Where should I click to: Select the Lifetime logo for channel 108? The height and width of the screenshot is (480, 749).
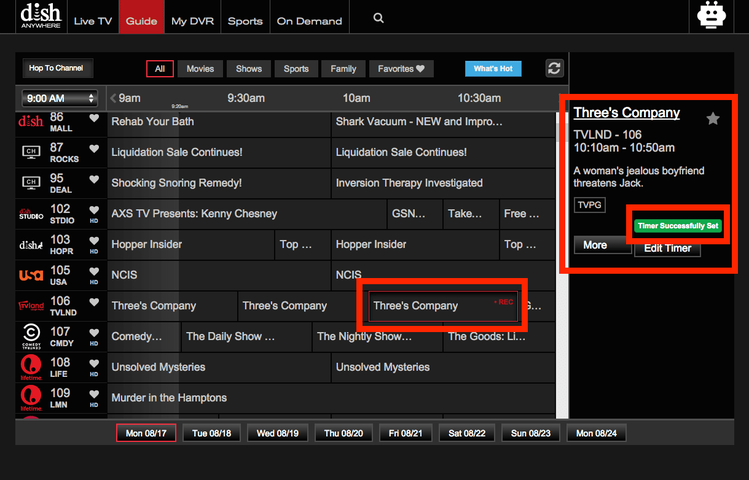31,367
